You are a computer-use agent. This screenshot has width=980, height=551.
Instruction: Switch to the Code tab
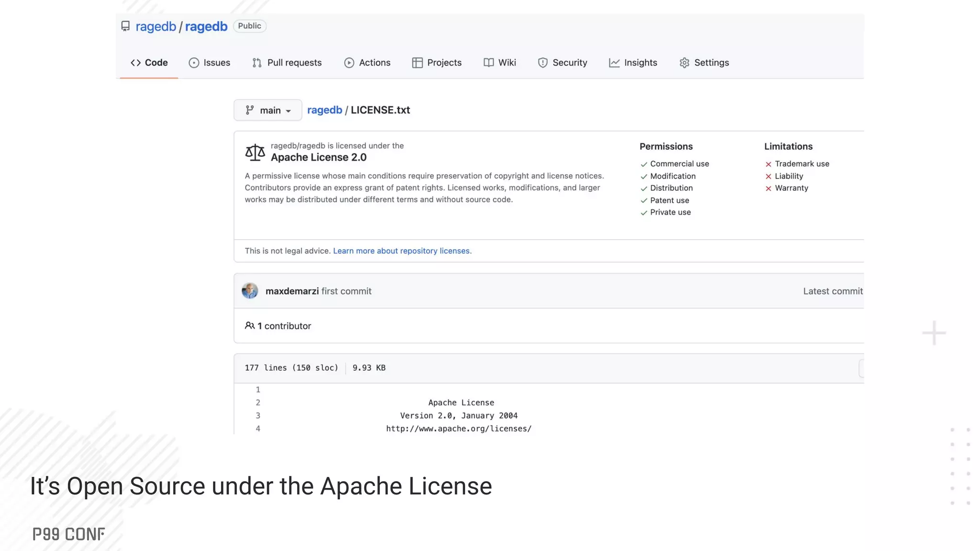(149, 63)
